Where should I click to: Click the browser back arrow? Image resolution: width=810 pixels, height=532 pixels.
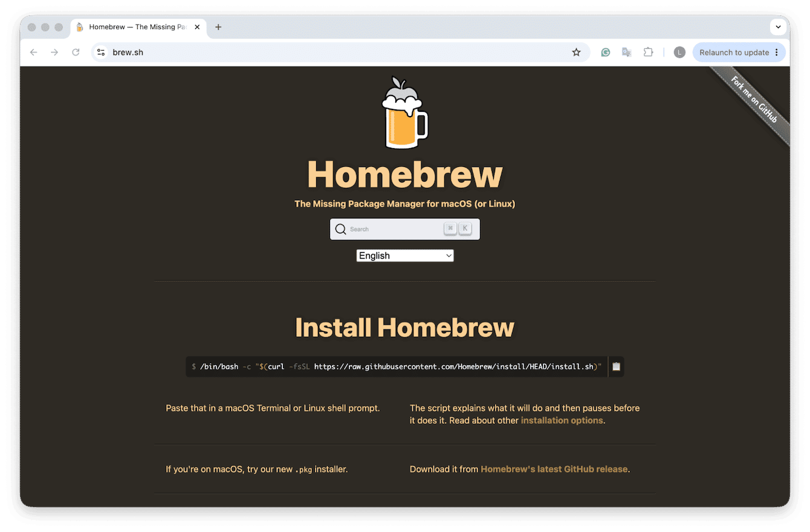click(34, 53)
